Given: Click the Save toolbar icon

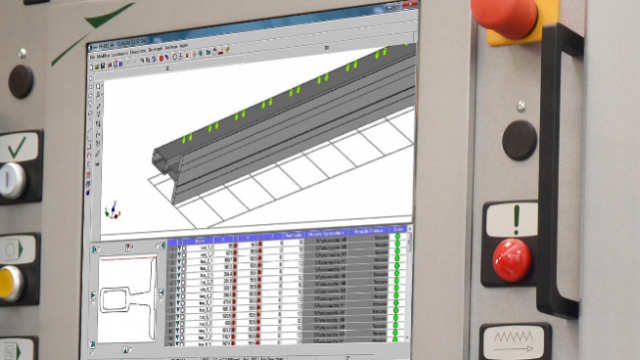Looking at the screenshot, I should (x=103, y=66).
